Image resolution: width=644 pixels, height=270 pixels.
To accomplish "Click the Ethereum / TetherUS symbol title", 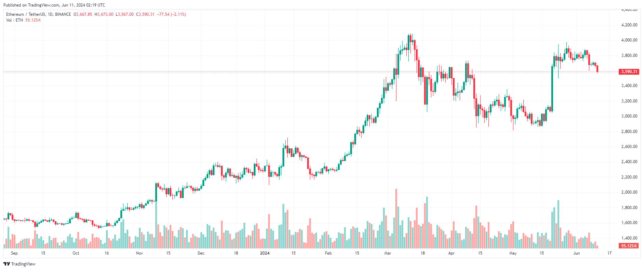I will pyautogui.click(x=38, y=14).
